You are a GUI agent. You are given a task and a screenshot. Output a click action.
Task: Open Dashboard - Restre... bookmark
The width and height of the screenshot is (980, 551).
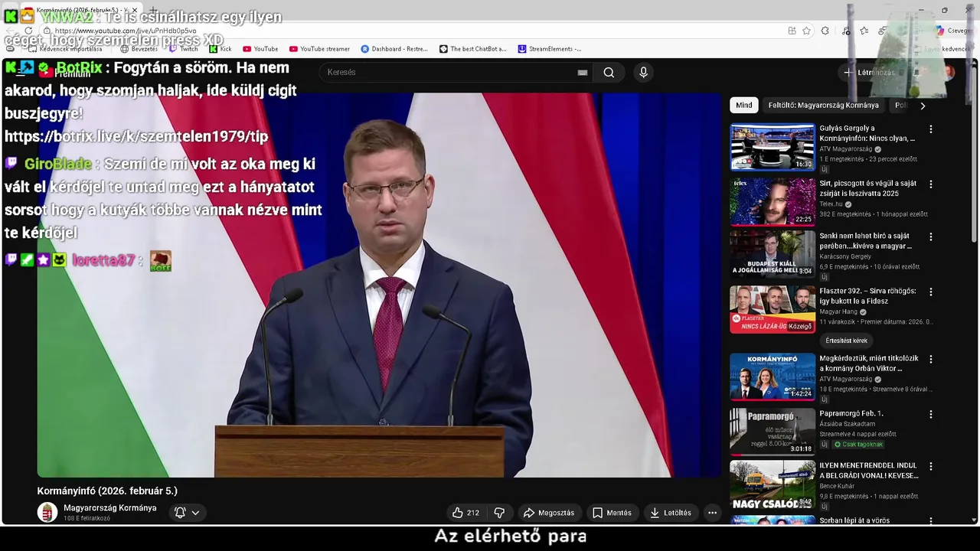[394, 49]
